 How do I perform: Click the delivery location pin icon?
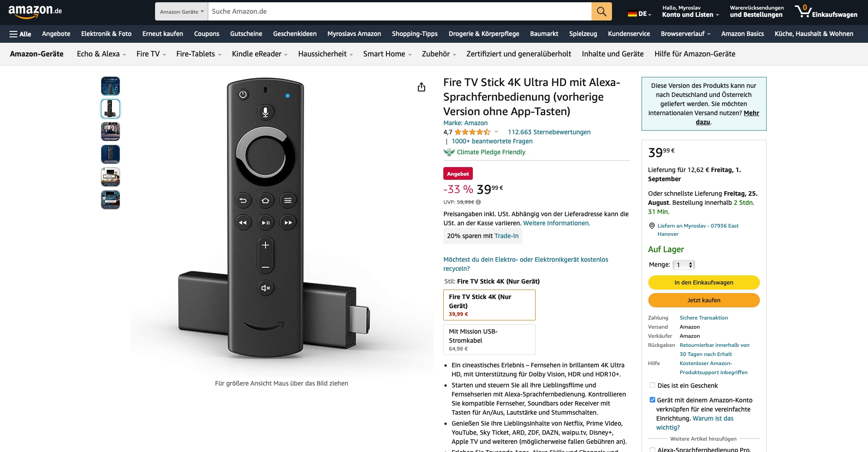click(652, 226)
